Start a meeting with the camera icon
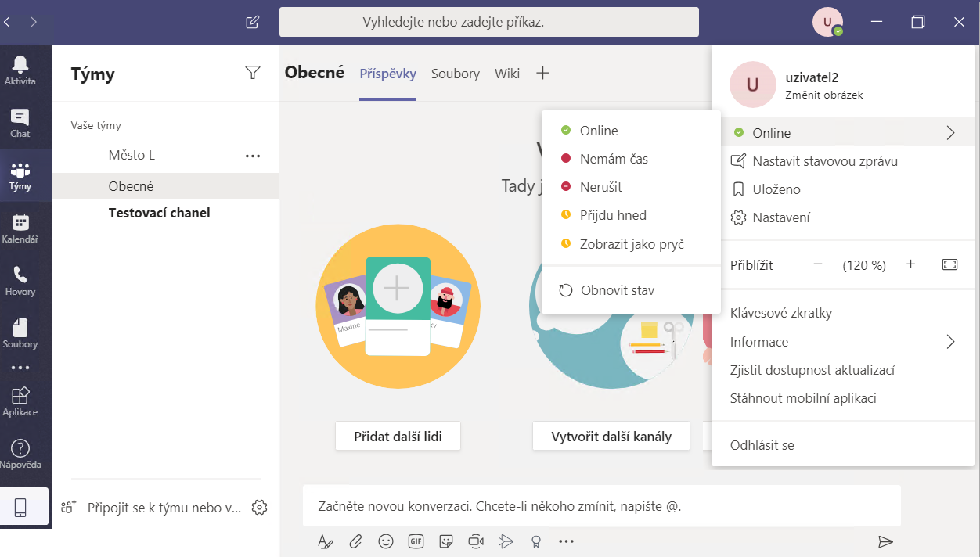The height and width of the screenshot is (557, 980). (476, 541)
